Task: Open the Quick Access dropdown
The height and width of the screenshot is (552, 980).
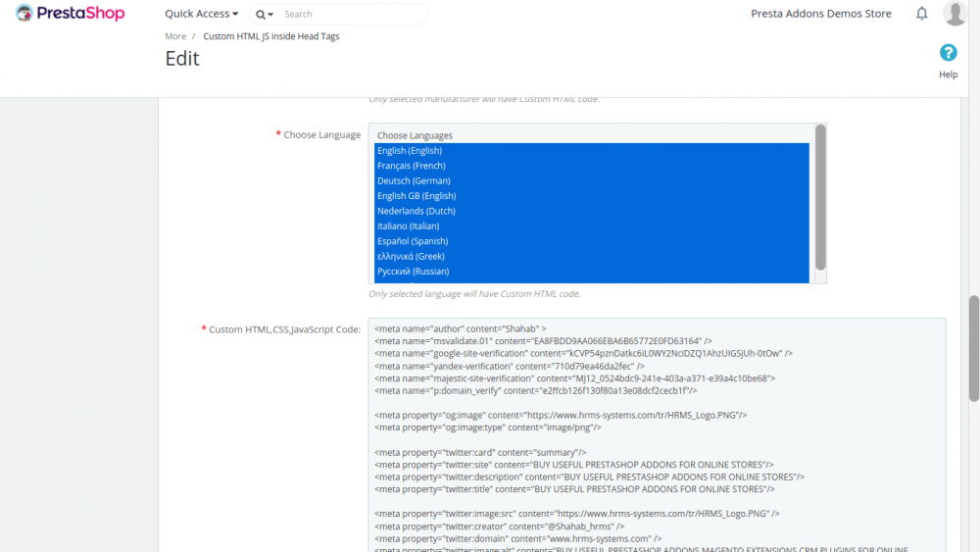Action: [201, 14]
